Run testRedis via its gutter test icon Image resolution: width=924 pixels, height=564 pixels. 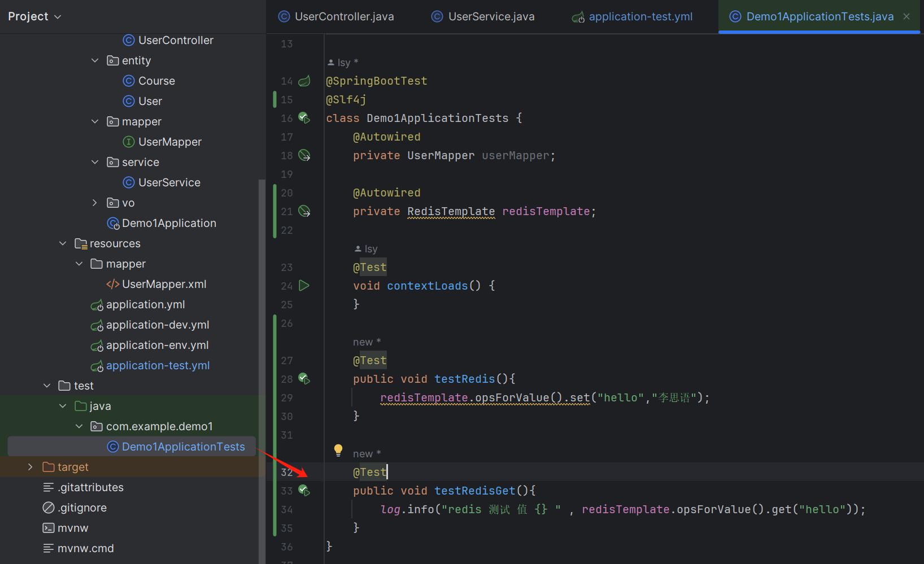click(304, 379)
